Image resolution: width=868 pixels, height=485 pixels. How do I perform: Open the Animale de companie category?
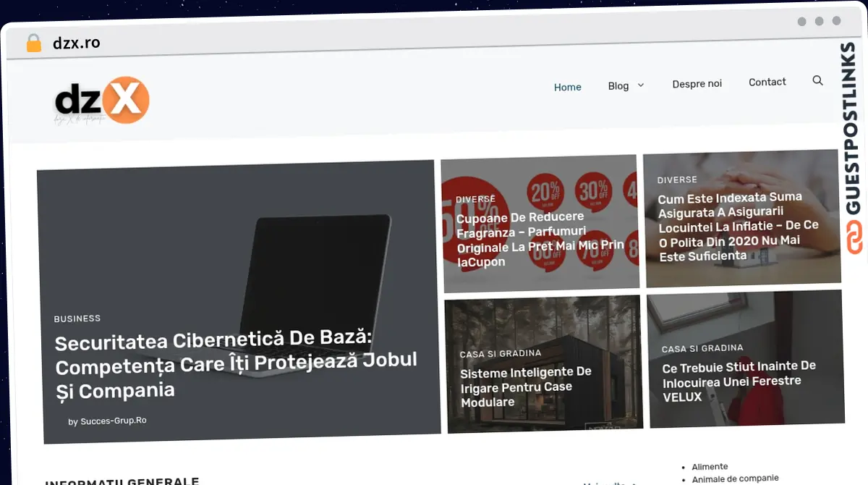click(735, 478)
